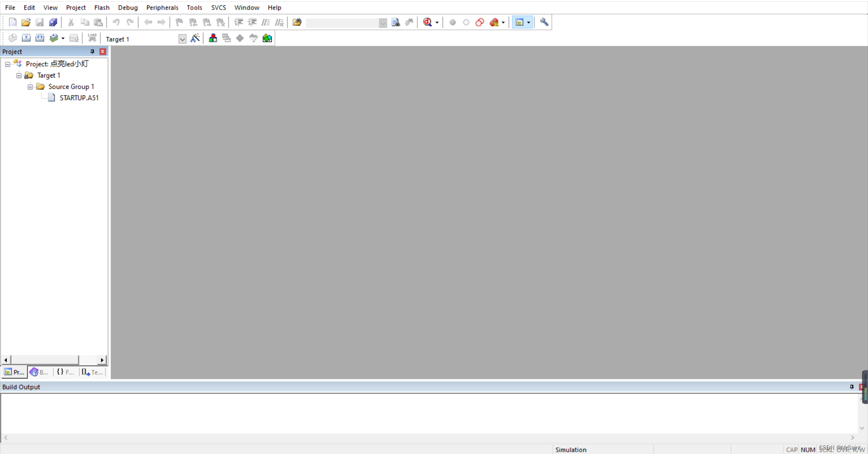
Task: Open Find in Files icon
Action: click(x=297, y=22)
